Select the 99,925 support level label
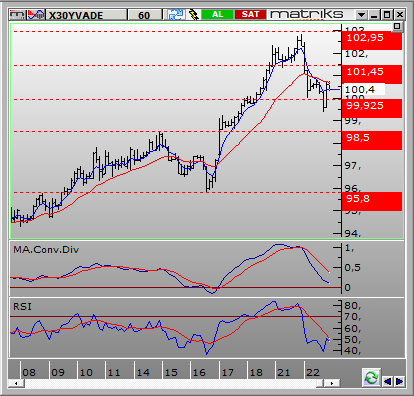The image size is (414, 396). 372,108
